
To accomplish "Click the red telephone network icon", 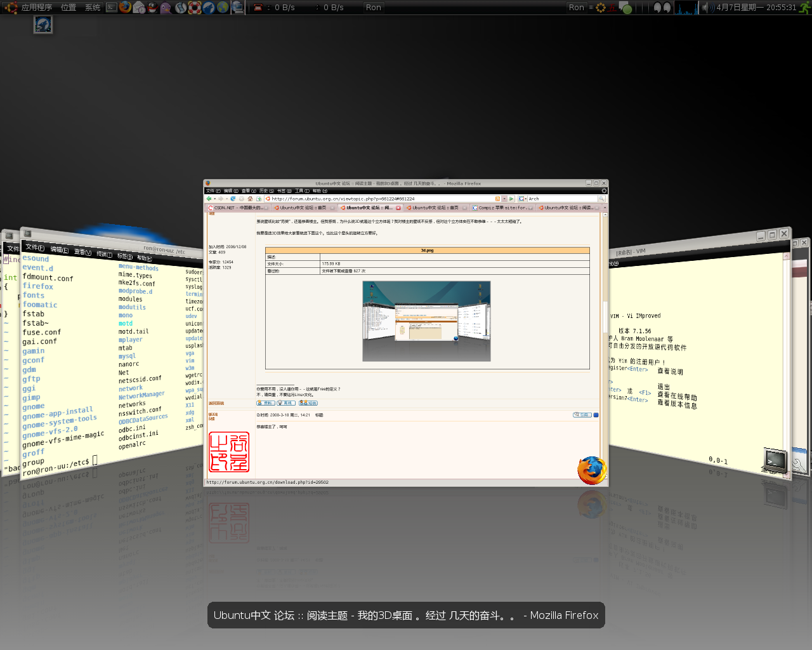I will click(258, 8).
